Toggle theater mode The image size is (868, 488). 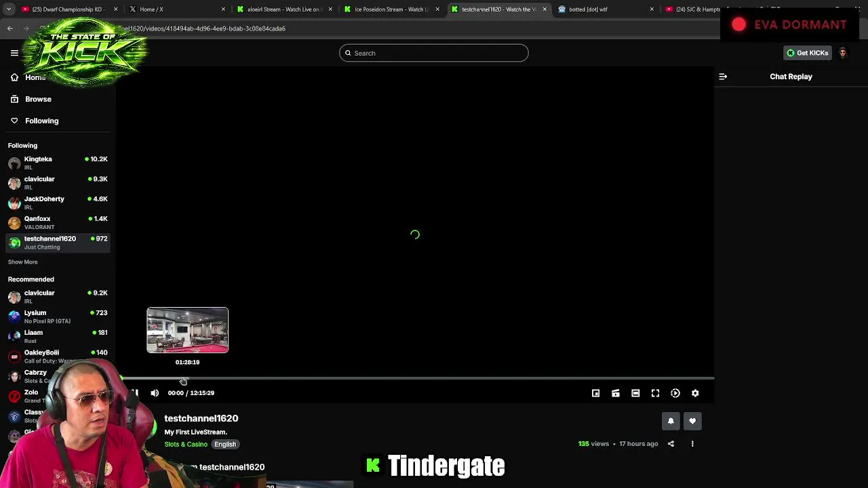(x=635, y=393)
